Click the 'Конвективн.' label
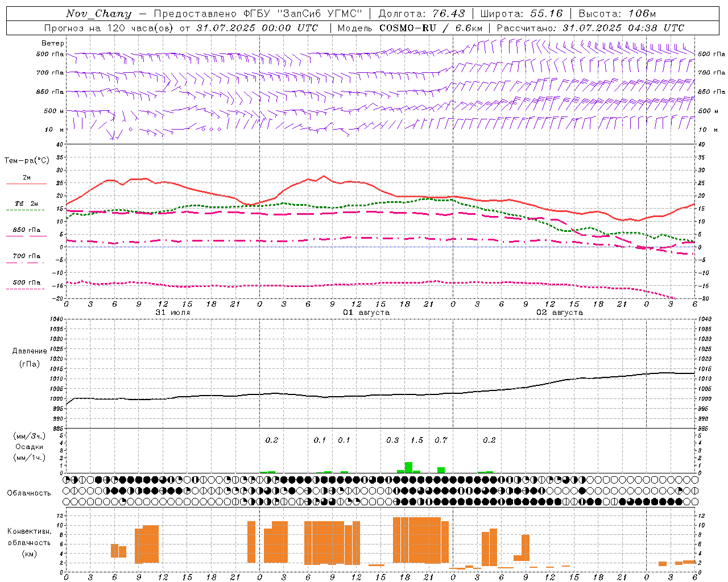The image size is (728, 582). click(x=30, y=531)
